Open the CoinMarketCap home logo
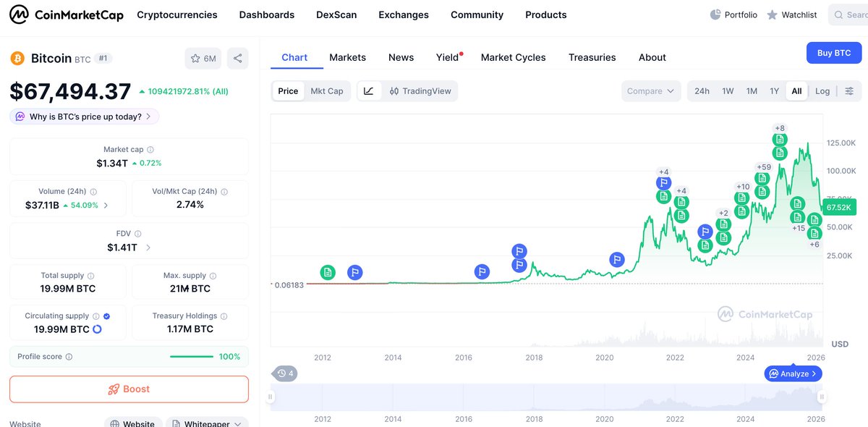 66,14
